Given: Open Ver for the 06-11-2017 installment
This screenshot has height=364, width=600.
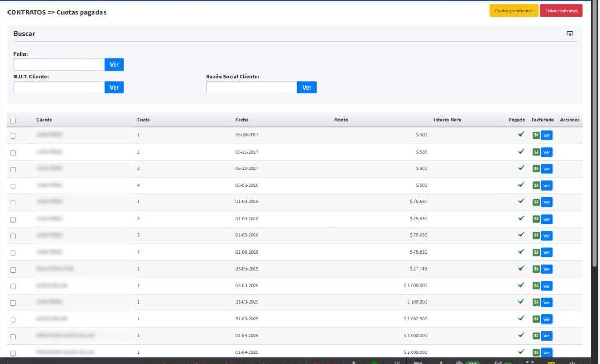Looking at the screenshot, I should coord(547,152).
